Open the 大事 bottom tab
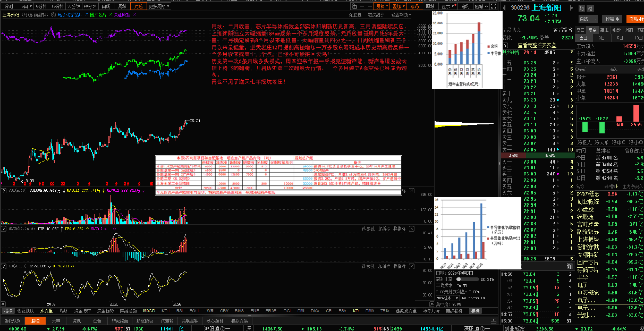 pyautogui.click(x=56, y=320)
